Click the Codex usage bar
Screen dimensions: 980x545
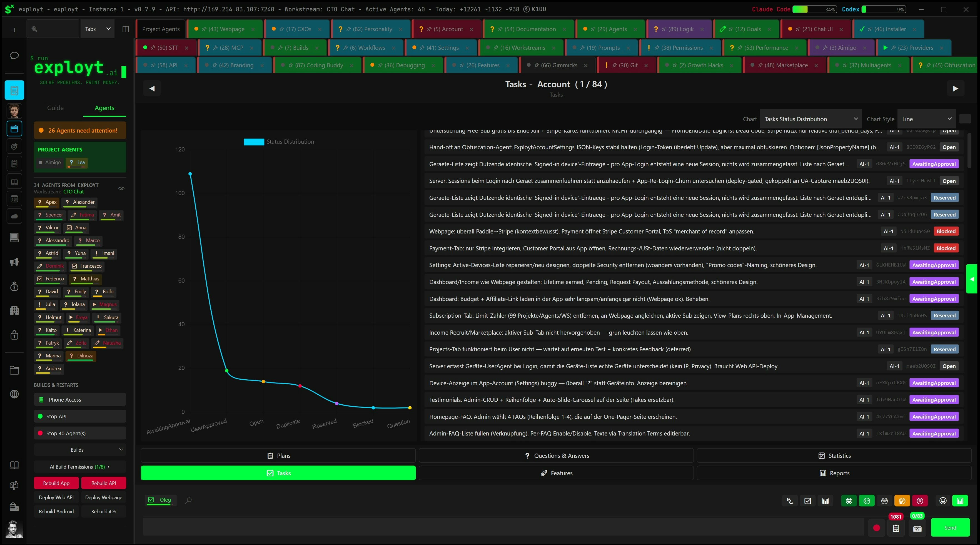(x=884, y=9)
